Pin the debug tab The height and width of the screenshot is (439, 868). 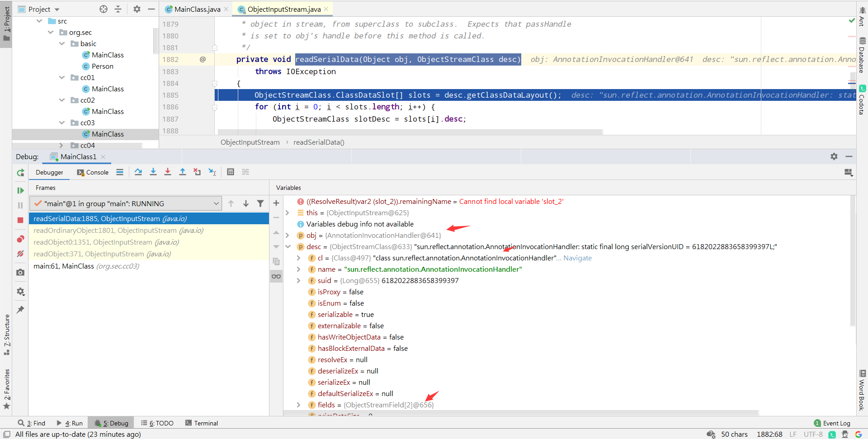click(x=20, y=310)
